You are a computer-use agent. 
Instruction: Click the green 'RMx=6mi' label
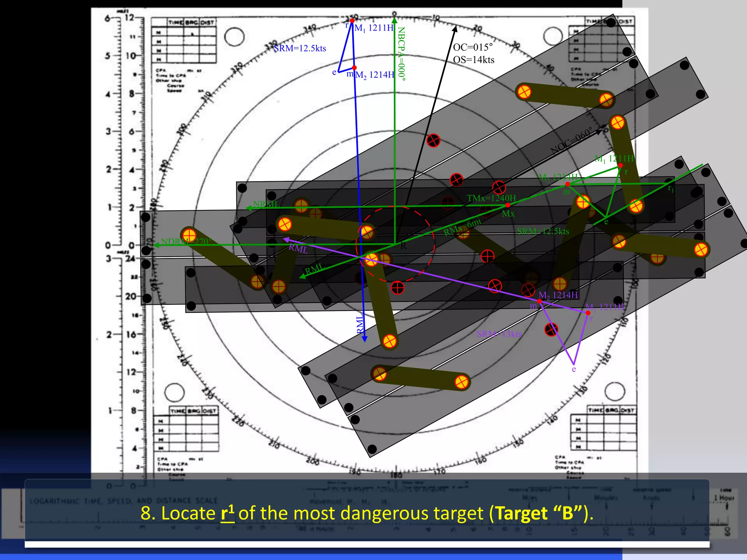coord(462,227)
